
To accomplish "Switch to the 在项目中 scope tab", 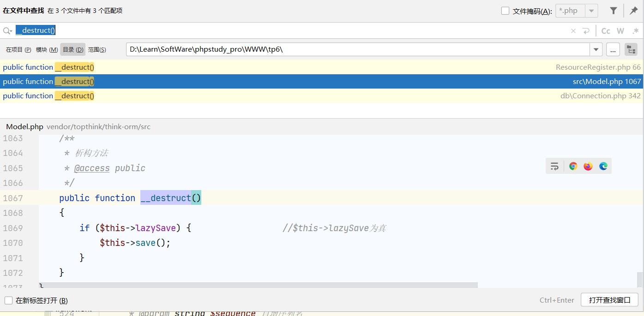I will [18, 49].
